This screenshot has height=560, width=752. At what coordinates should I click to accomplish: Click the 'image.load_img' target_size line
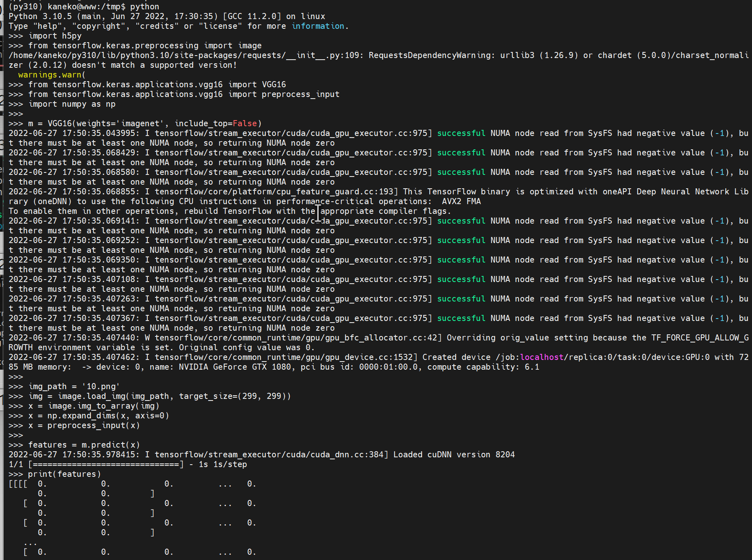150,396
